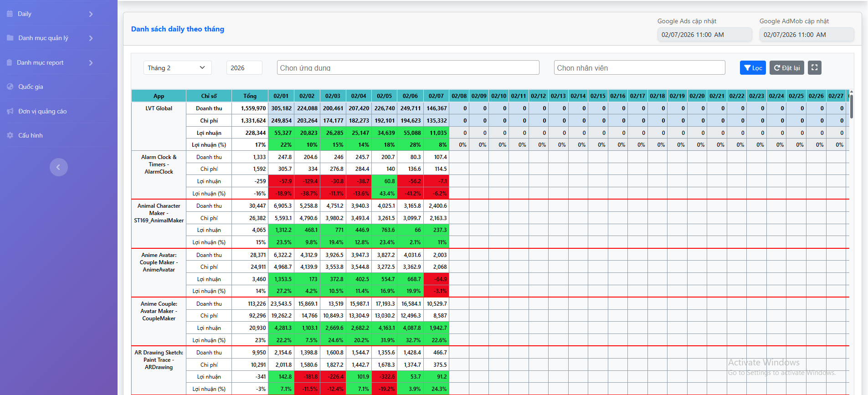Click the Quốc gia globe icon
This screenshot has height=395, width=868.
pyautogui.click(x=10, y=87)
